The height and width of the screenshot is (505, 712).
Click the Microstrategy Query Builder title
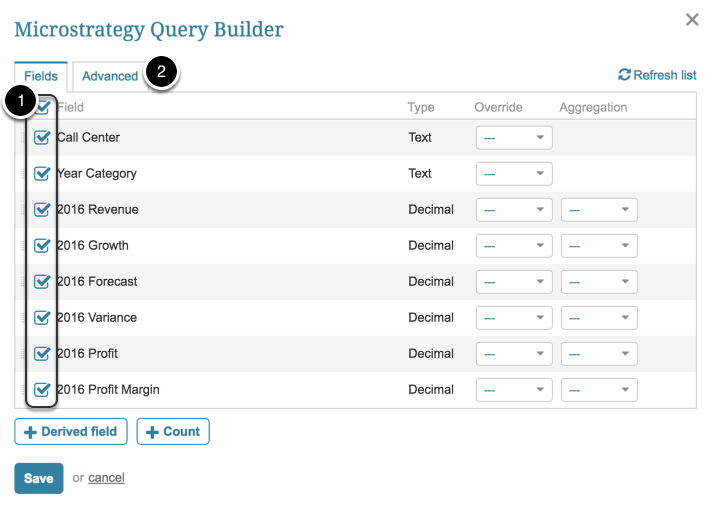(x=149, y=30)
